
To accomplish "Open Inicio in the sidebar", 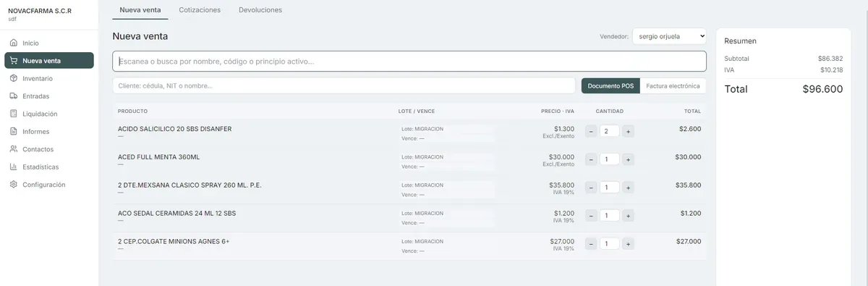I will click(x=49, y=43).
